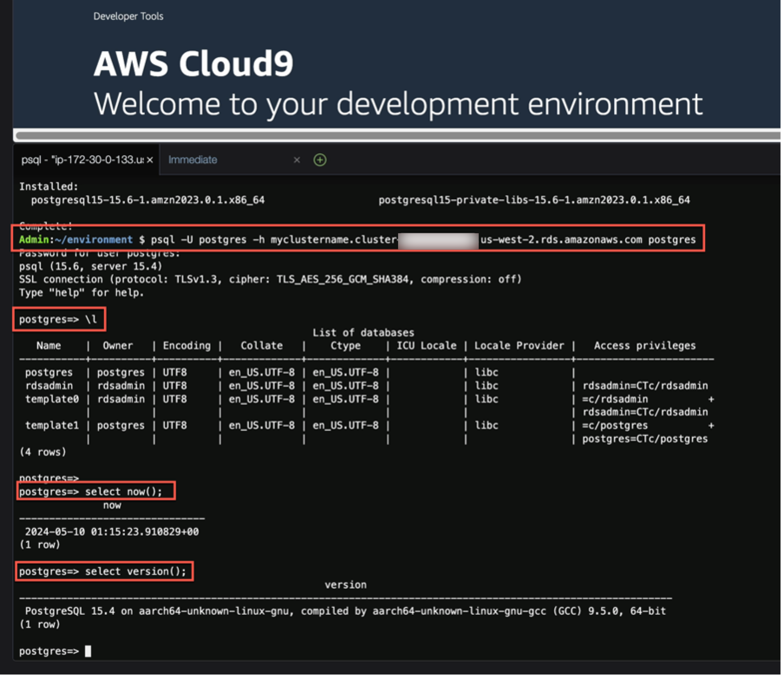Click the rdsadmin database name cell

(49, 386)
